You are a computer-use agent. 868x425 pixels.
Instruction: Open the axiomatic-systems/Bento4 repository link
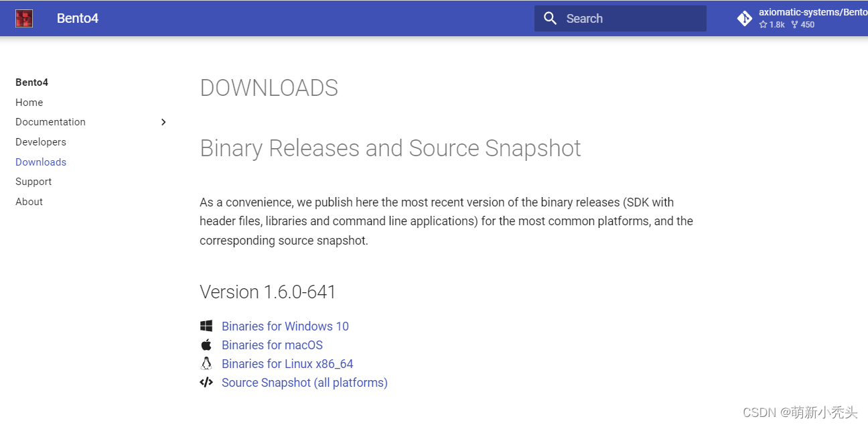tap(812, 13)
